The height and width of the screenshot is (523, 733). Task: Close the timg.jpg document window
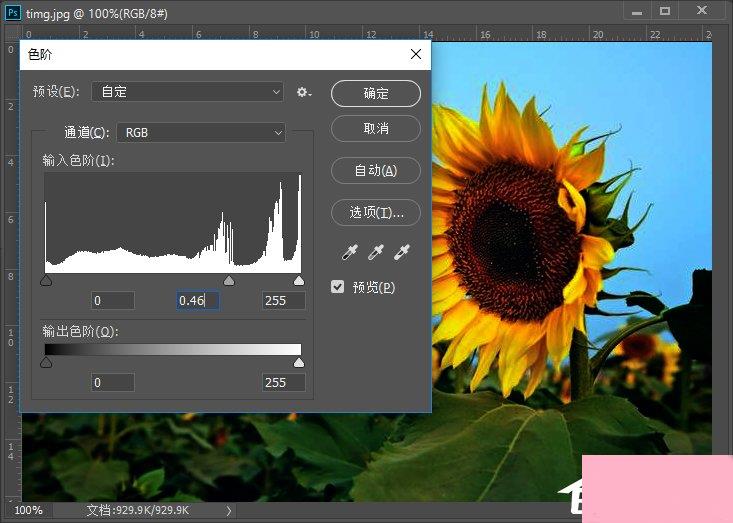click(x=702, y=10)
